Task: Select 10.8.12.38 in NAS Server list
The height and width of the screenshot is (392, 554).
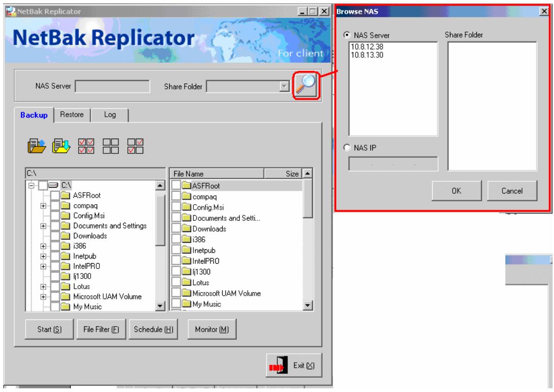Action: click(367, 47)
